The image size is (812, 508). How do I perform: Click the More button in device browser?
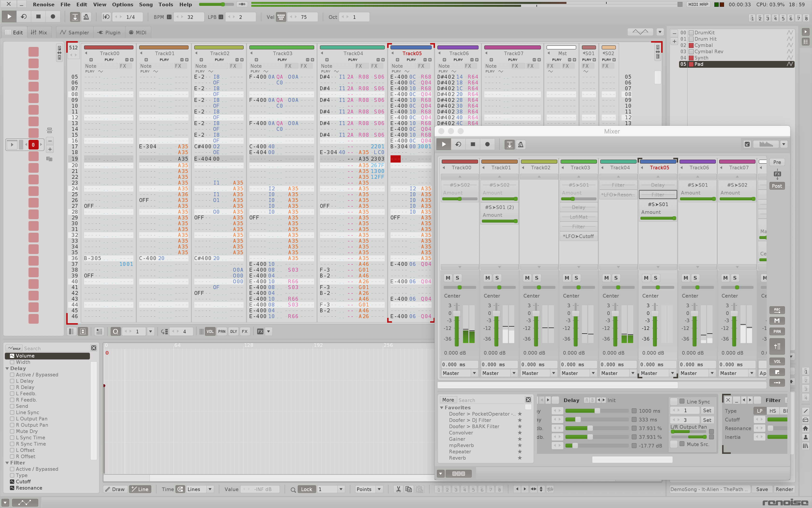[448, 400]
